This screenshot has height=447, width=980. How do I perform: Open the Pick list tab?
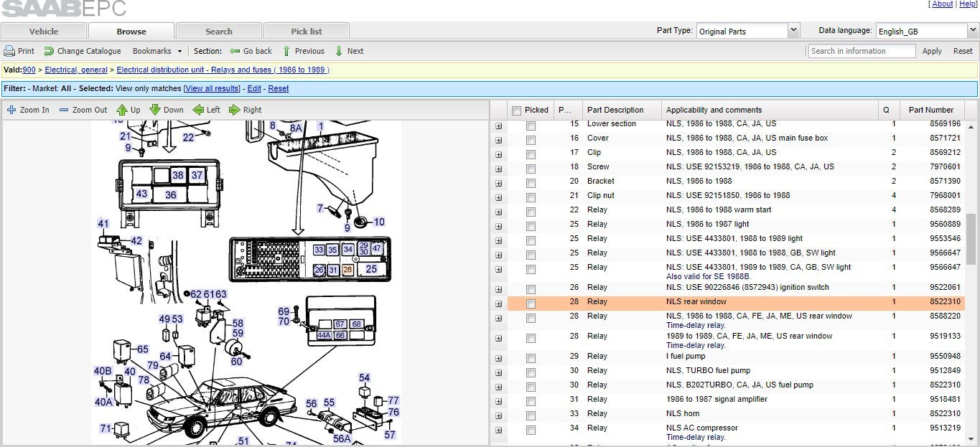(307, 32)
